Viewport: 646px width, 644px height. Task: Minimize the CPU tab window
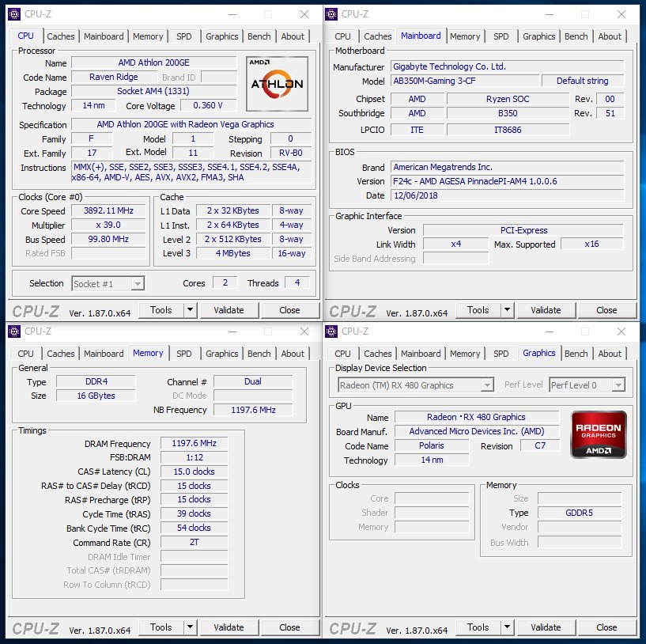(x=232, y=14)
